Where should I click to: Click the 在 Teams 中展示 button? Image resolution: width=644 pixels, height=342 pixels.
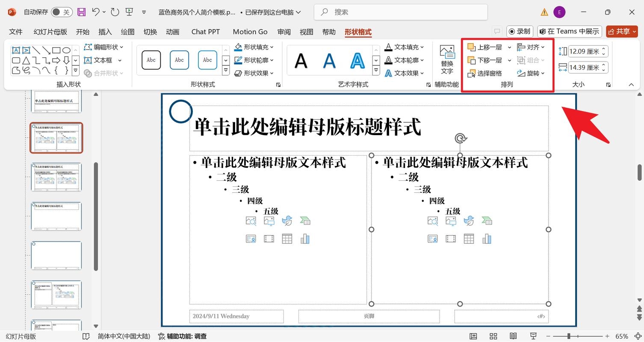point(569,31)
